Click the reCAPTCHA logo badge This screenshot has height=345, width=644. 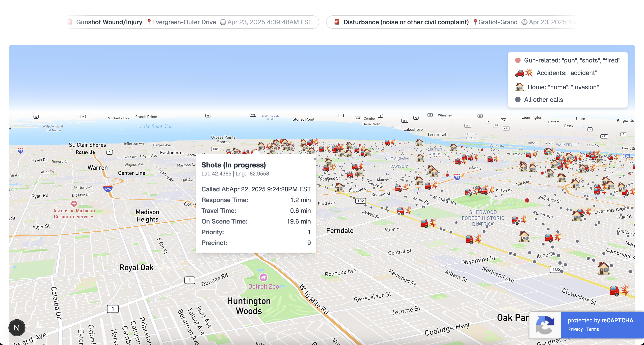(x=545, y=325)
